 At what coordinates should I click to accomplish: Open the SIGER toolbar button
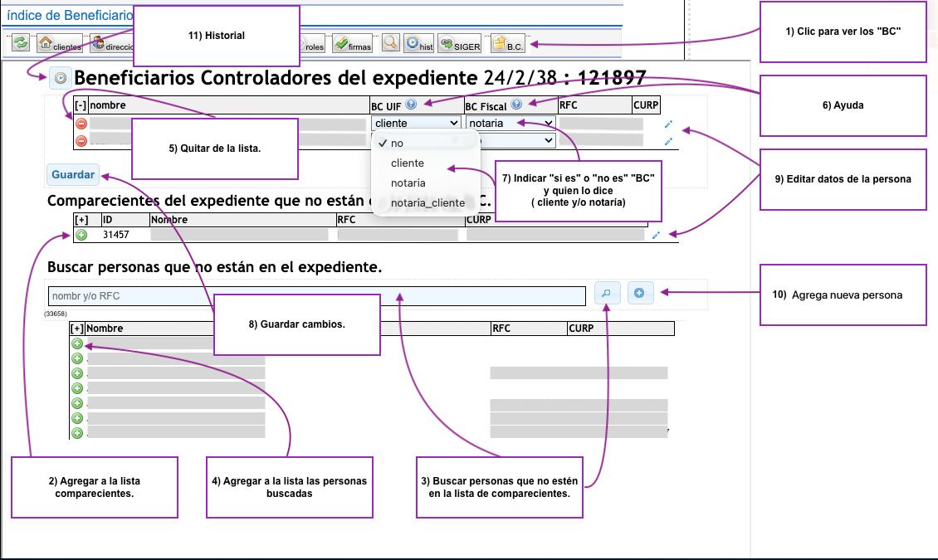coord(459,45)
